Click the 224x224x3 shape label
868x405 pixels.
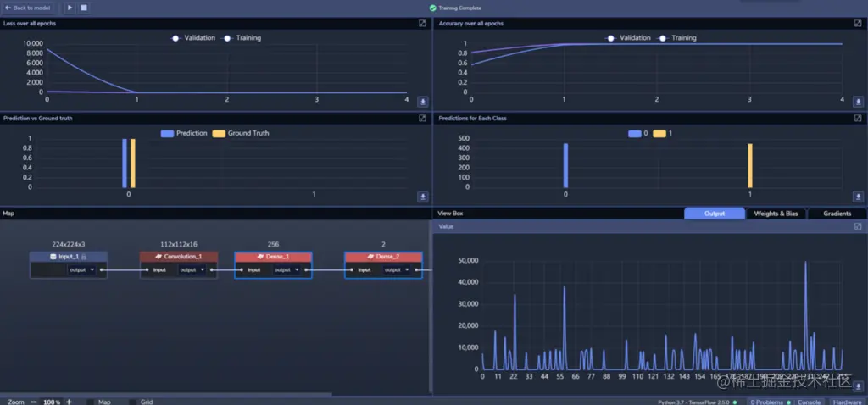click(69, 244)
